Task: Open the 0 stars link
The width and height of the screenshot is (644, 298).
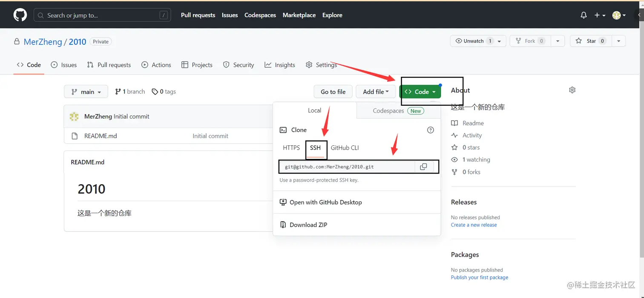Action: (466, 148)
